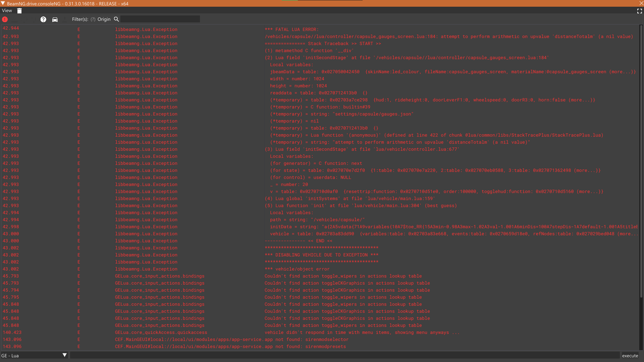Click the 140.423 timestamp cell

click(12, 332)
